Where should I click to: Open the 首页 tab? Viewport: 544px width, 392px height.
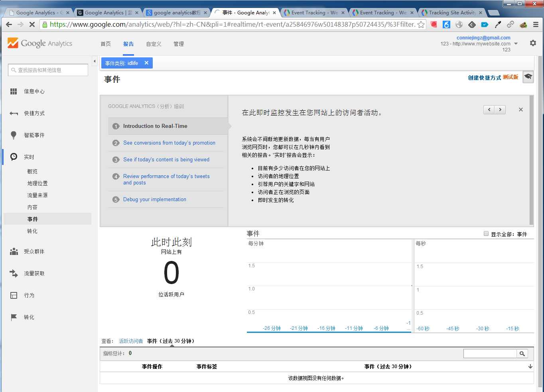(x=106, y=44)
